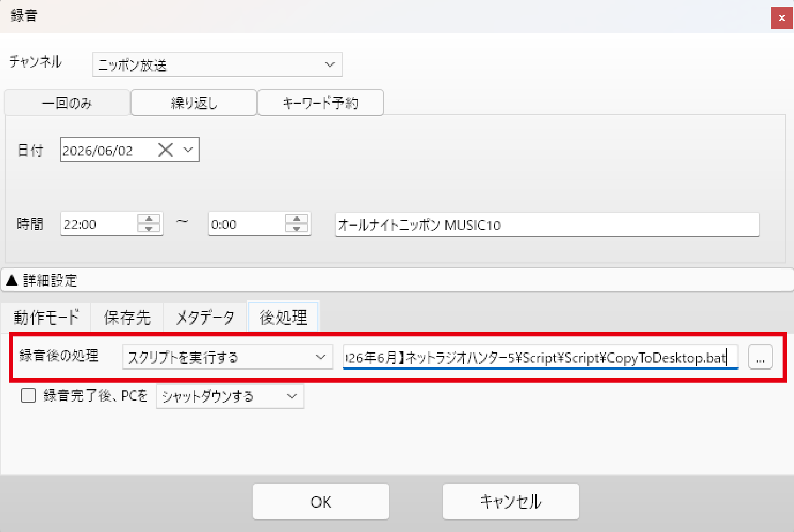Click program title field オールナイトニッポン MUSIC10
This screenshot has height=532, width=794.
tap(547, 225)
